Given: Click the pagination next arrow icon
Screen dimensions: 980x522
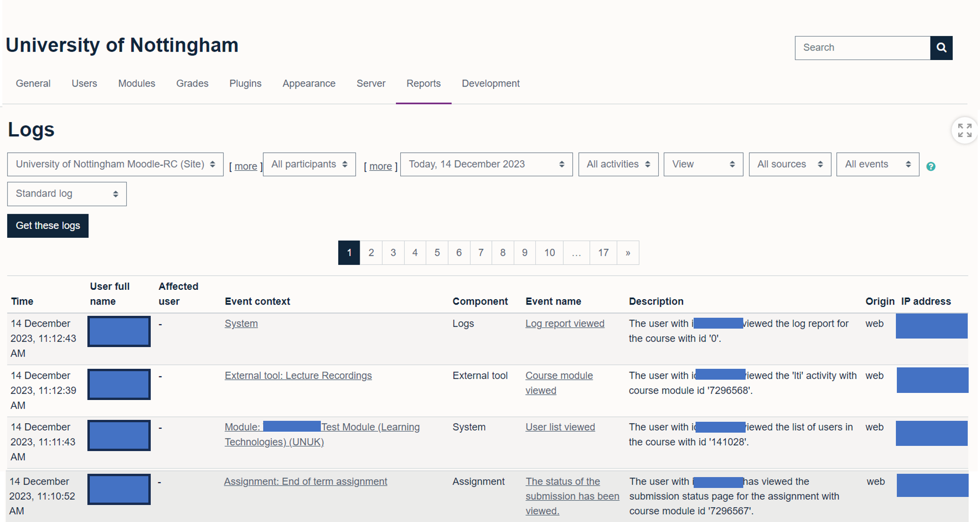Looking at the screenshot, I should pyautogui.click(x=628, y=252).
